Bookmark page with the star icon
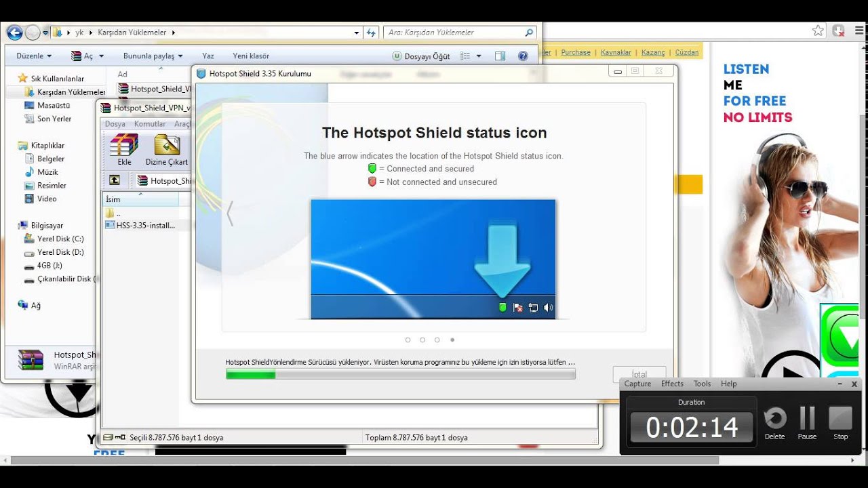Image resolution: width=868 pixels, height=488 pixels. (x=818, y=30)
